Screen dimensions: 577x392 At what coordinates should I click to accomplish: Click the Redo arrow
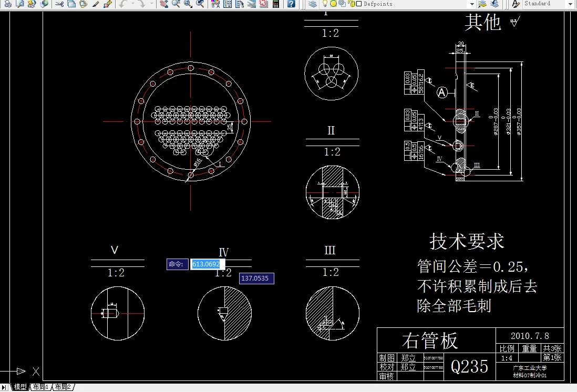(142, 4)
